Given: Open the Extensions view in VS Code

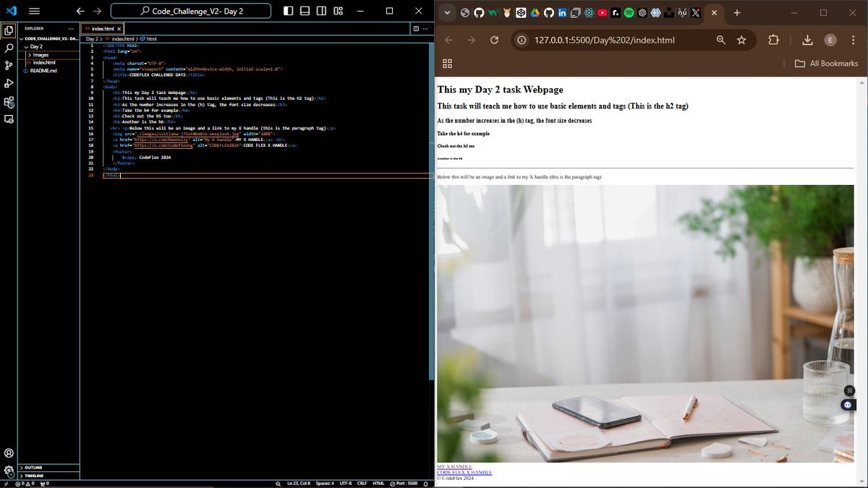Looking at the screenshot, I should [9, 102].
